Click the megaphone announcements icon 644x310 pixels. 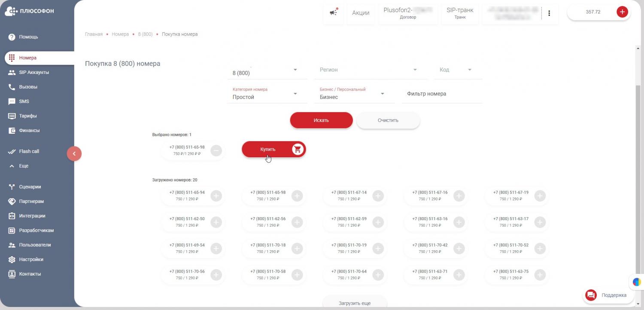tap(333, 13)
